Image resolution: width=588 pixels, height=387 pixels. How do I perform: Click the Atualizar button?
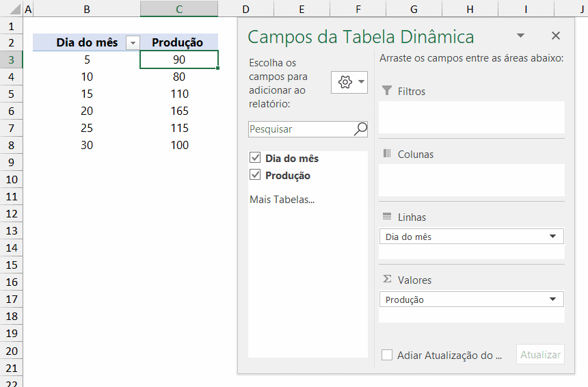coord(540,354)
